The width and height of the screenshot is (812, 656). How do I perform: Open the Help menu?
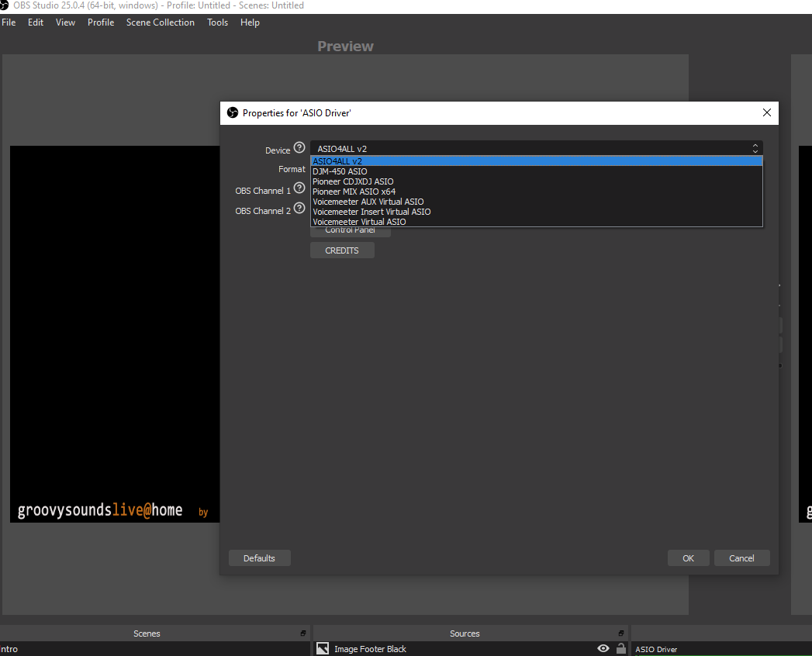coord(250,22)
